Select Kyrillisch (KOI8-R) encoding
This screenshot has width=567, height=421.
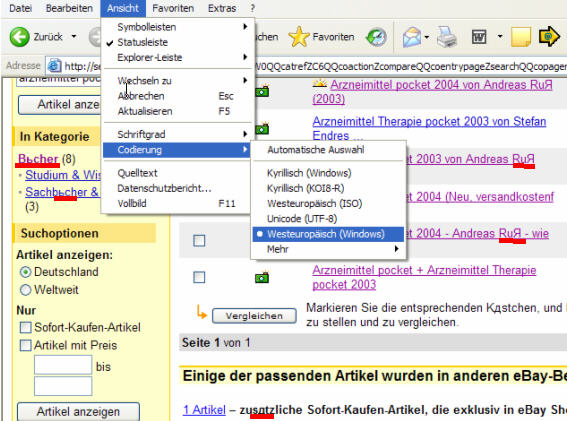[x=328, y=188]
